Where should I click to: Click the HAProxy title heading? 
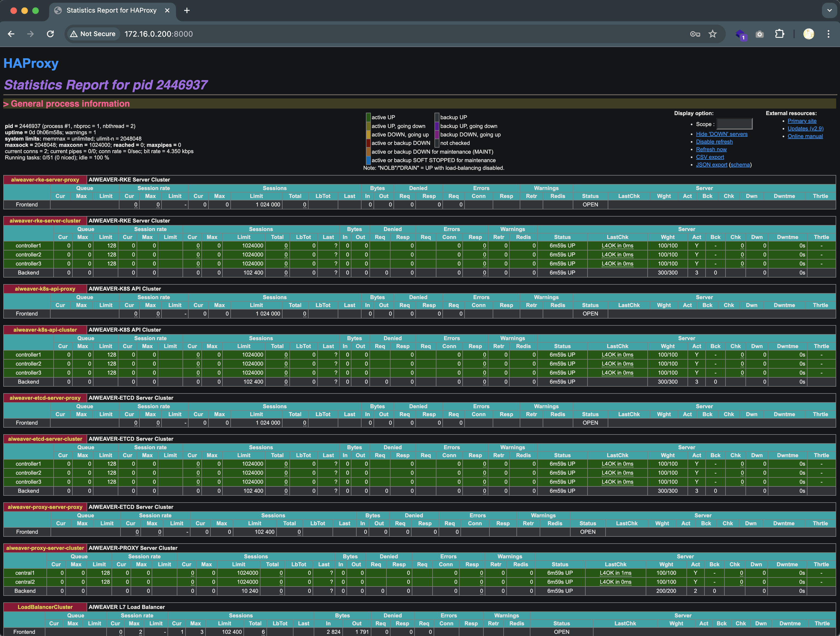[x=31, y=63]
